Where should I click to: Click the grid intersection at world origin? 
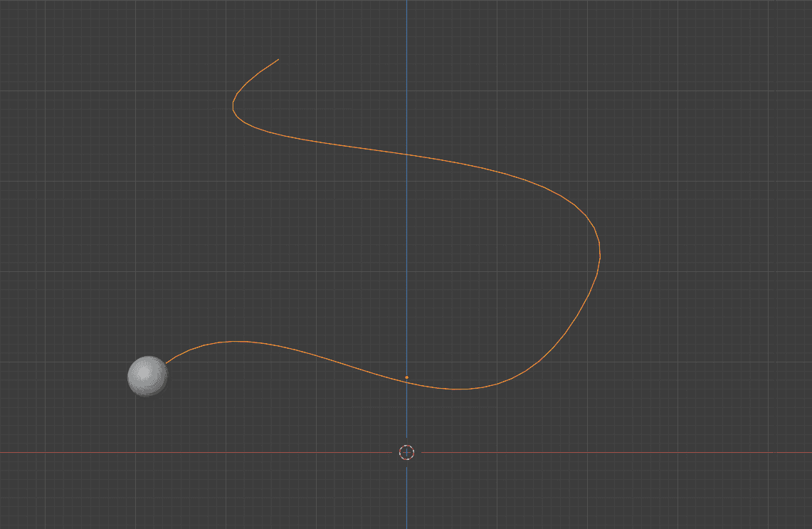tap(406, 452)
